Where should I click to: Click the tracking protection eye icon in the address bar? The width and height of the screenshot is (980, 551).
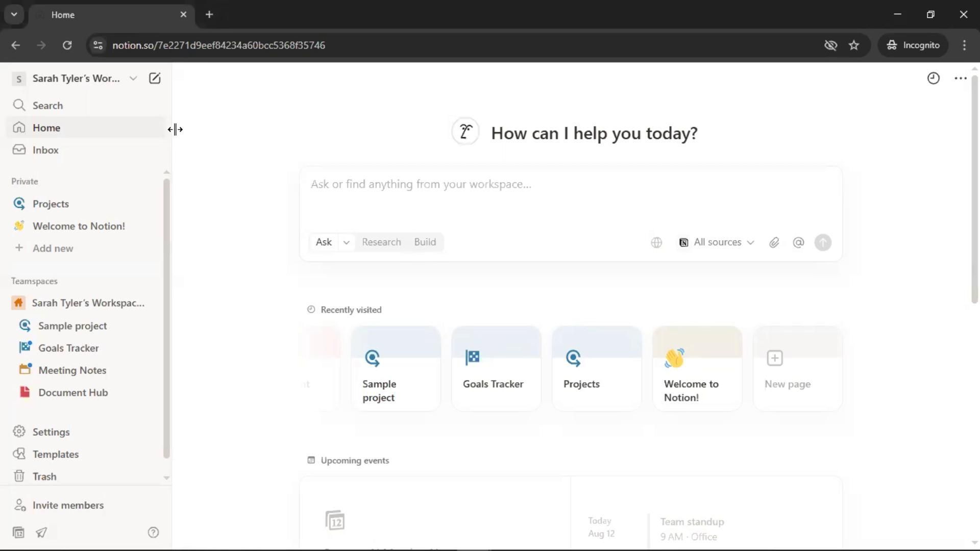point(830,45)
